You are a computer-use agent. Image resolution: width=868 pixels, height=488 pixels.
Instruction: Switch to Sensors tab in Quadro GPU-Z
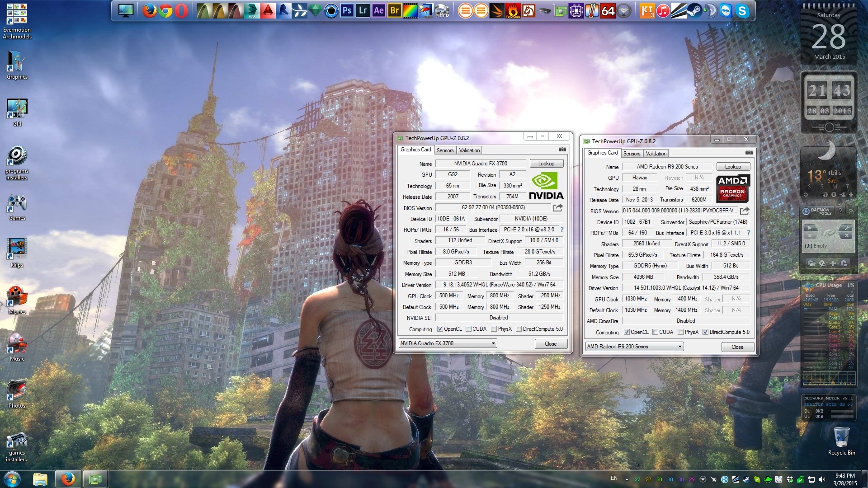(445, 150)
